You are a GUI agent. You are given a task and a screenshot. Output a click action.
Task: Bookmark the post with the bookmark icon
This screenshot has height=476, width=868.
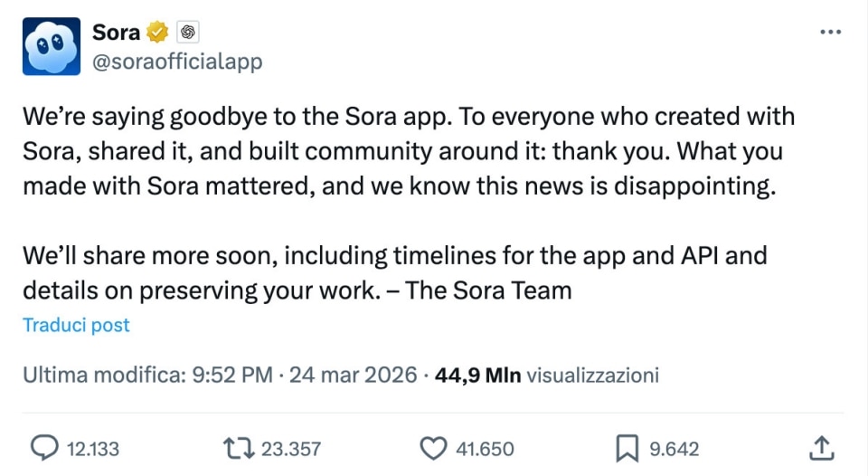click(627, 448)
